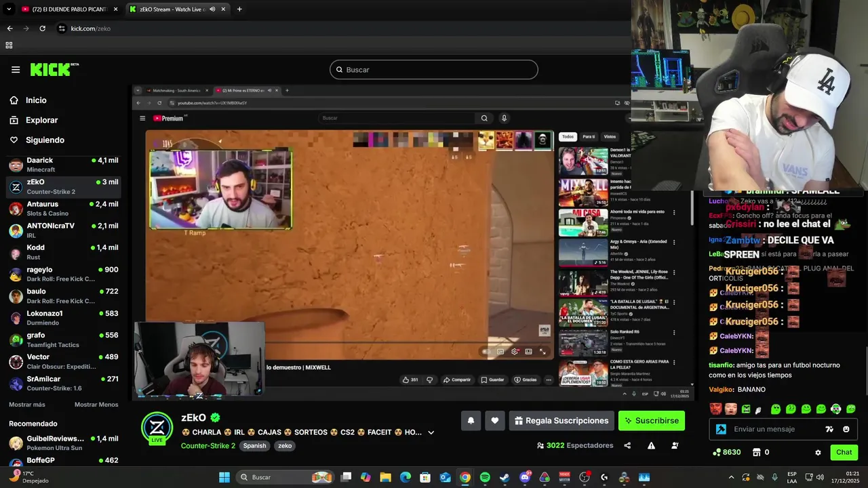The width and height of the screenshot is (868, 488).
Task: Click the chat text formatting icon
Action: [x=829, y=429]
